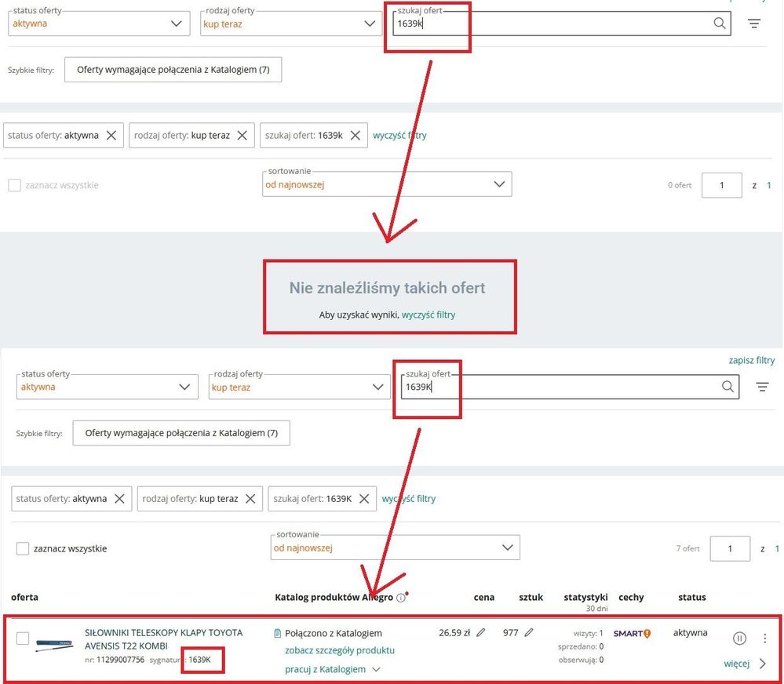Remove the upper 'rodzaj oferty: kup teraz' chip
This screenshot has height=684, width=784.
click(242, 136)
